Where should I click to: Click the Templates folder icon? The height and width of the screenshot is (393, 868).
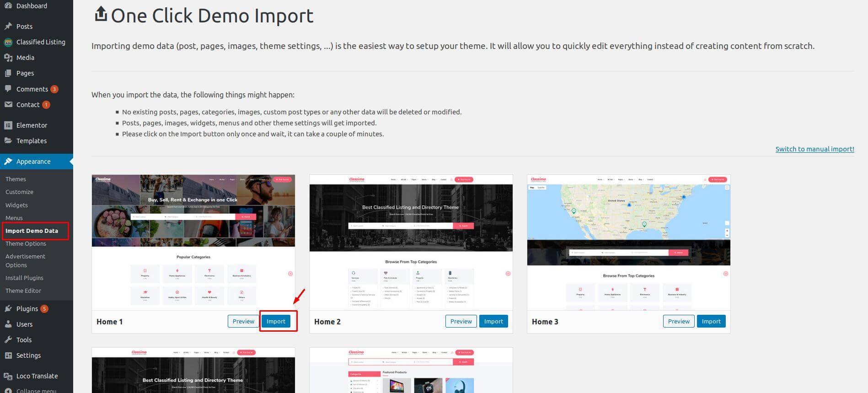[x=8, y=140]
